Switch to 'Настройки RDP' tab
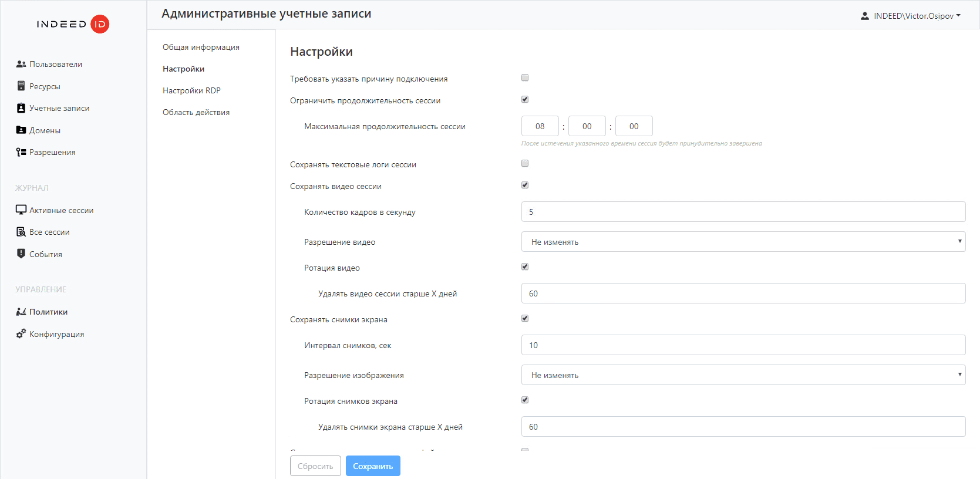Viewport: 980px width, 479px height. [x=191, y=90]
